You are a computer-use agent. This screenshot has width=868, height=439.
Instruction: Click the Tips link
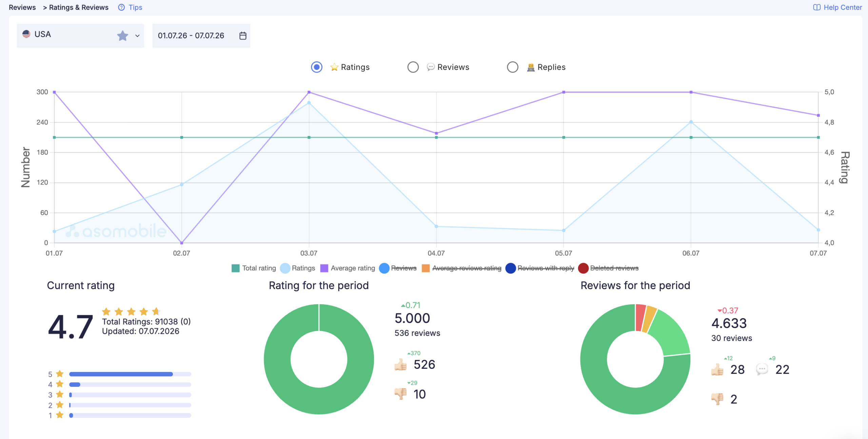pos(135,7)
